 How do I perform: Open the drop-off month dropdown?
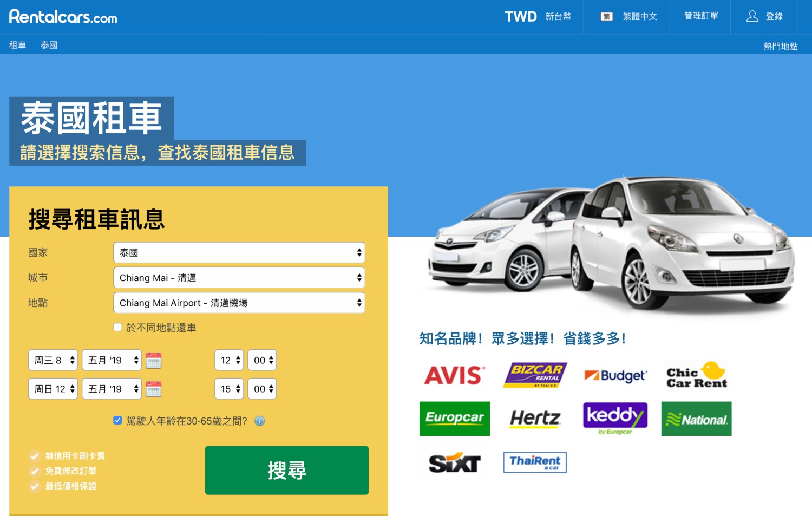112,389
